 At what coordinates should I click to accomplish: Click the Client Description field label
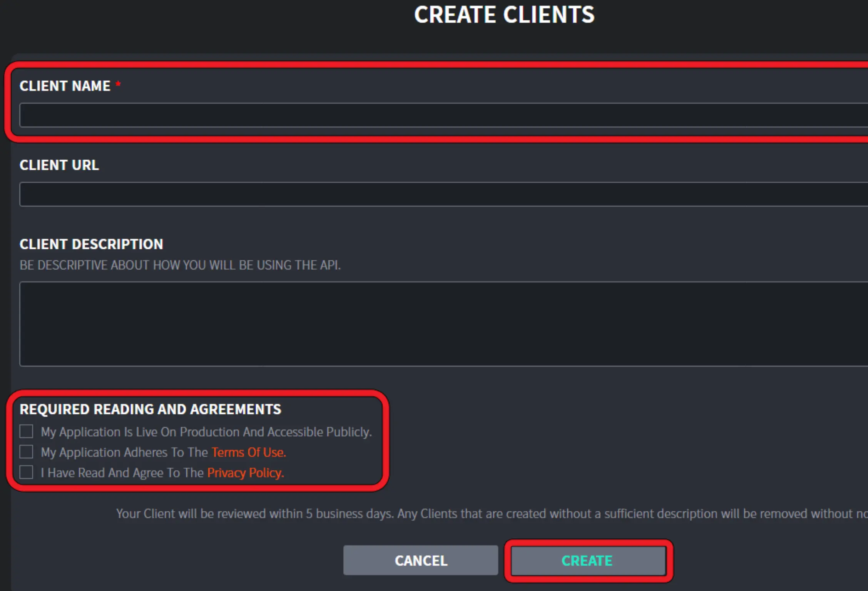tap(91, 244)
